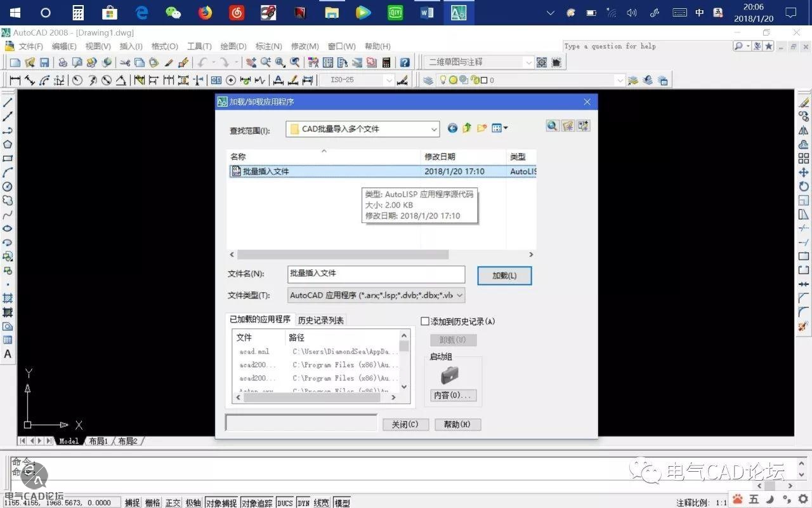Open the QuickCalc calculator icon
The image size is (812, 508).
(x=386, y=62)
